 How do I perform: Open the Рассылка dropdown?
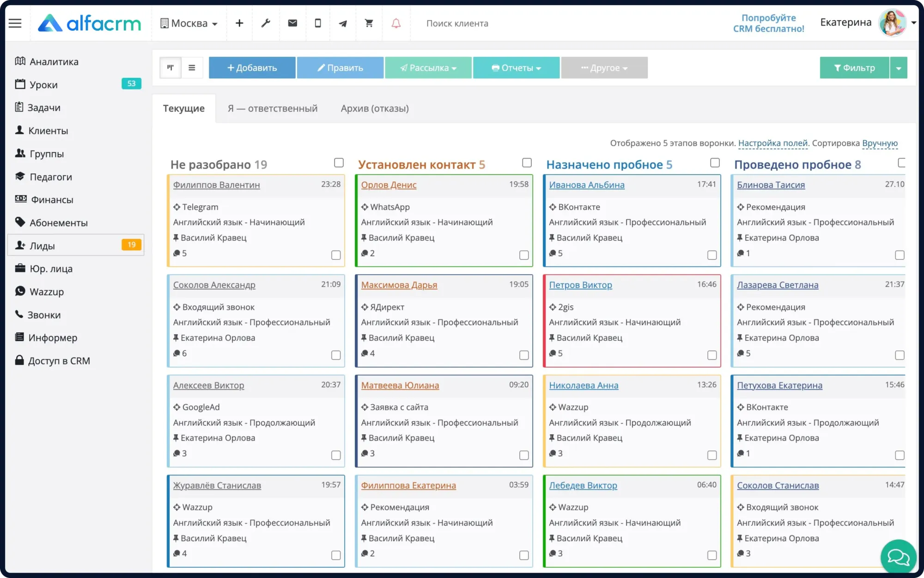point(428,68)
